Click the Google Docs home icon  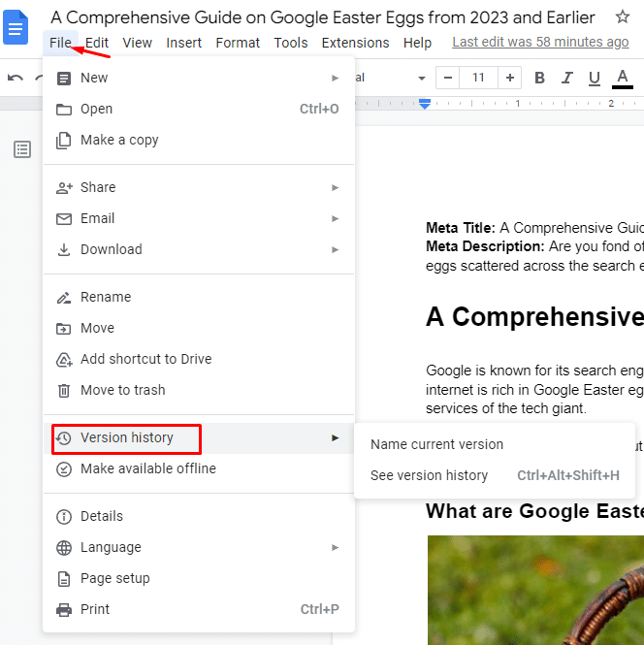point(16,27)
